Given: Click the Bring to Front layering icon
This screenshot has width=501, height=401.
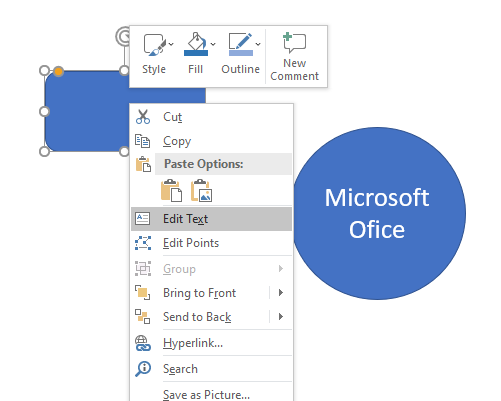Looking at the screenshot, I should (143, 293).
